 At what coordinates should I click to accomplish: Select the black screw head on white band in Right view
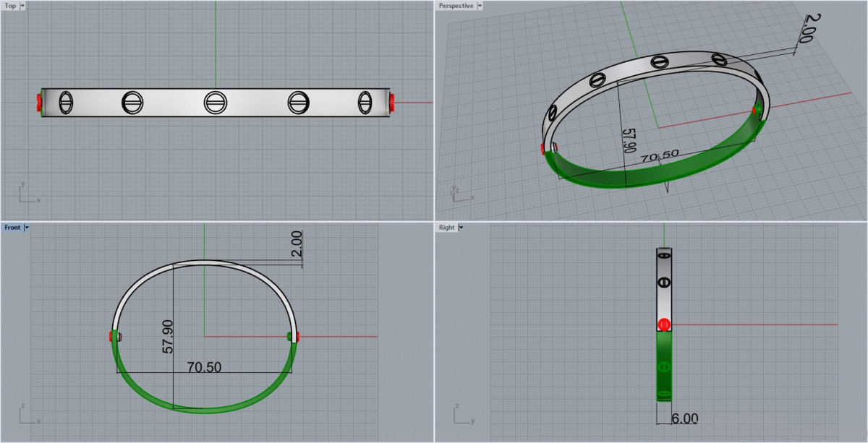coord(664,281)
